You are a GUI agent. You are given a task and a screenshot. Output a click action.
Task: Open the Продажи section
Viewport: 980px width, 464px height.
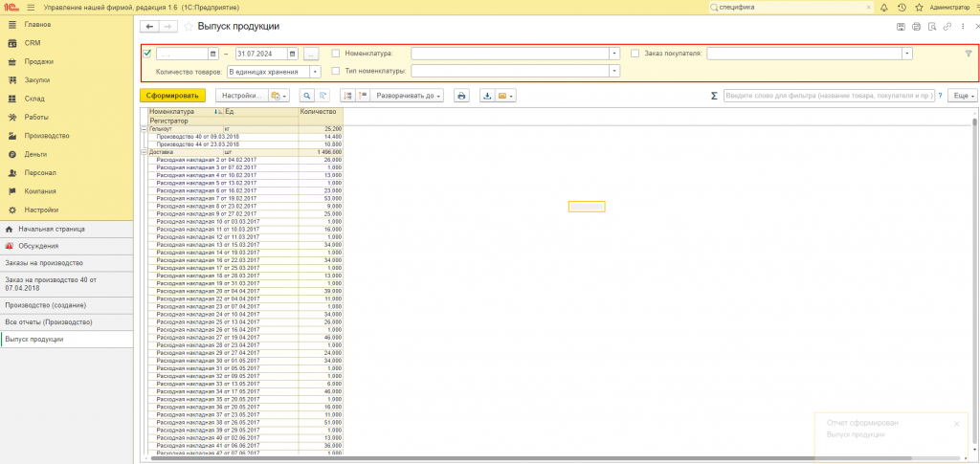coord(66,62)
